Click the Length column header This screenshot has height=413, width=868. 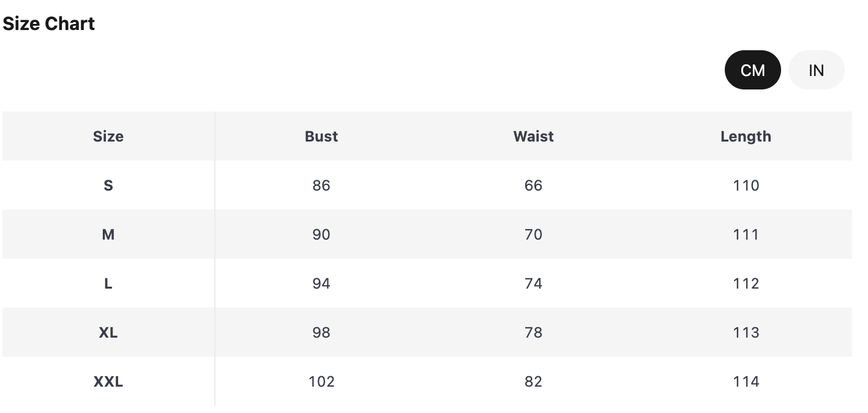[x=746, y=136]
